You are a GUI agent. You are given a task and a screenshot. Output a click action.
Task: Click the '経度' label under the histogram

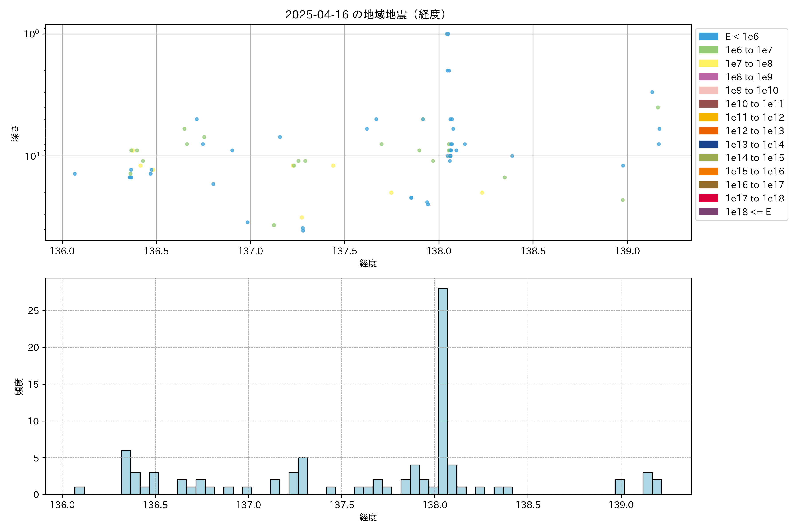pos(368,517)
